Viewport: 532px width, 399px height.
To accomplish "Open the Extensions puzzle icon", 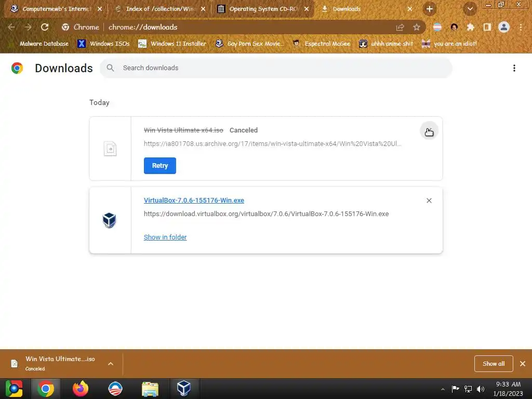I will click(x=470, y=27).
